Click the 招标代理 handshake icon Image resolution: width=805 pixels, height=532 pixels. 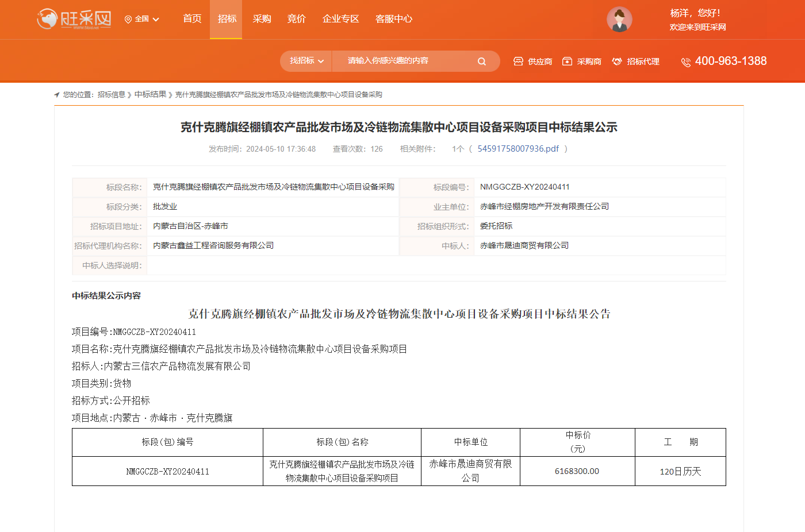point(617,61)
